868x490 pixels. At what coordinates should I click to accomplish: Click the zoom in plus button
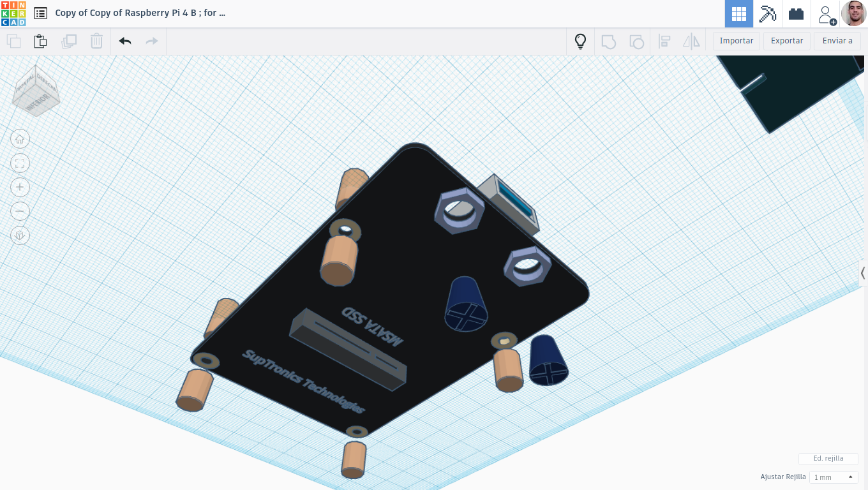20,188
